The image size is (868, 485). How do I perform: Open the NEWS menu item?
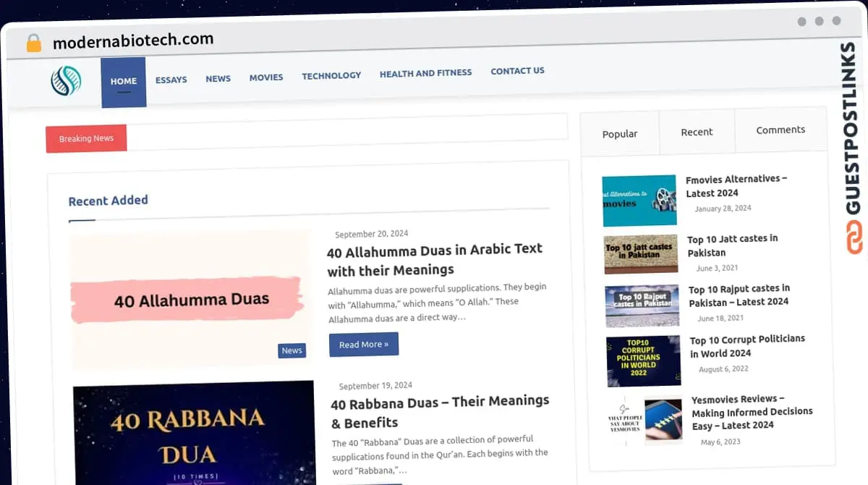point(218,78)
